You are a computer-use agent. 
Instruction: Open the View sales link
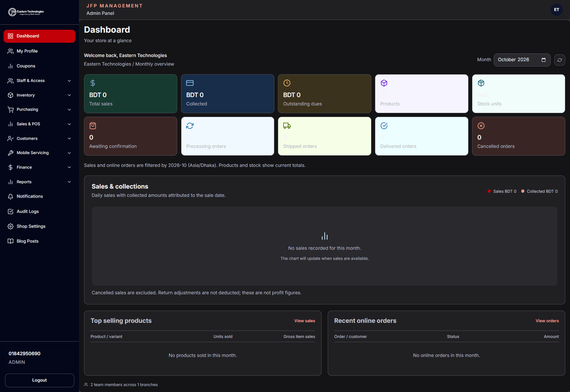[x=305, y=321]
